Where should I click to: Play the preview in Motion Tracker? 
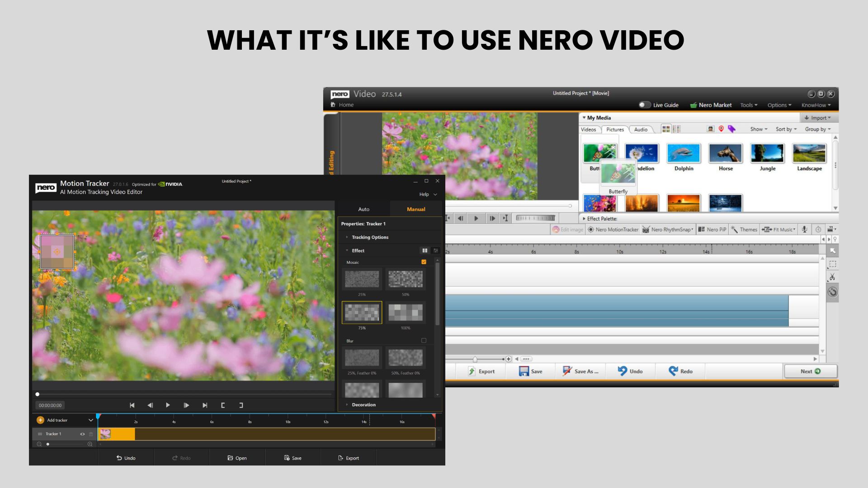coord(168,405)
